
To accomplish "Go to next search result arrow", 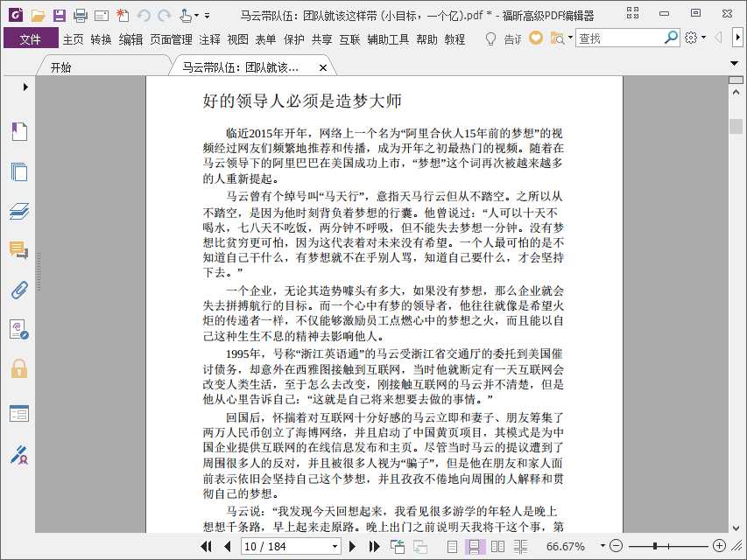I will (737, 38).
